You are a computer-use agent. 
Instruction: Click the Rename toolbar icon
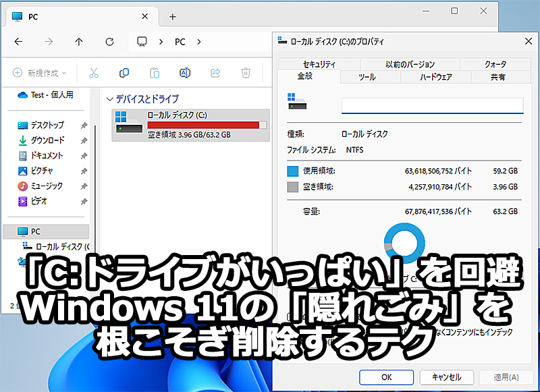click(185, 73)
